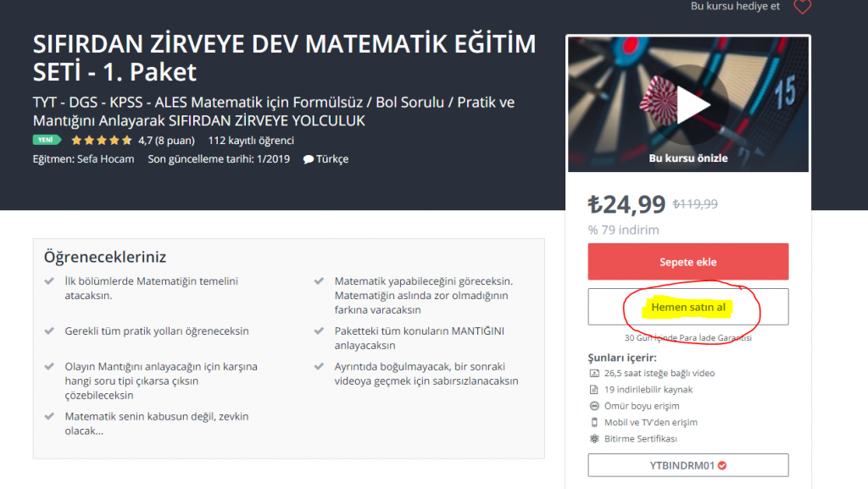868x489 pixels.
Task: Click the lifetime access icon
Action: (x=594, y=406)
